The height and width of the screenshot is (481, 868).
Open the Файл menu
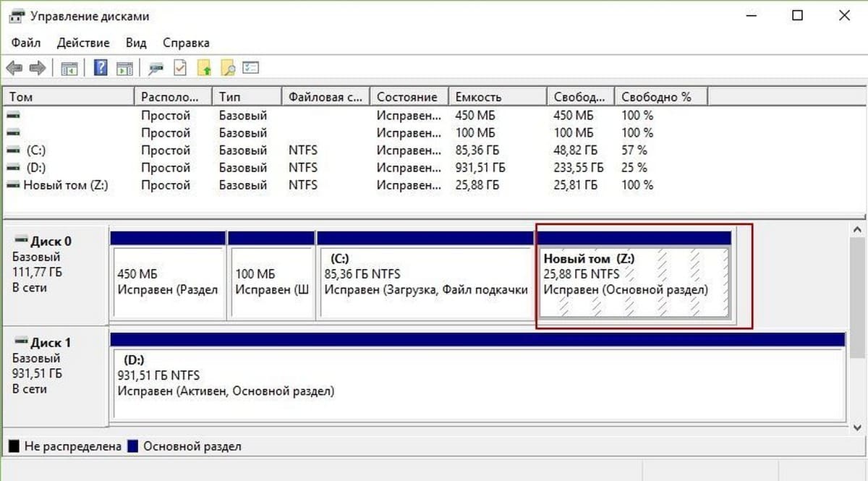click(26, 43)
